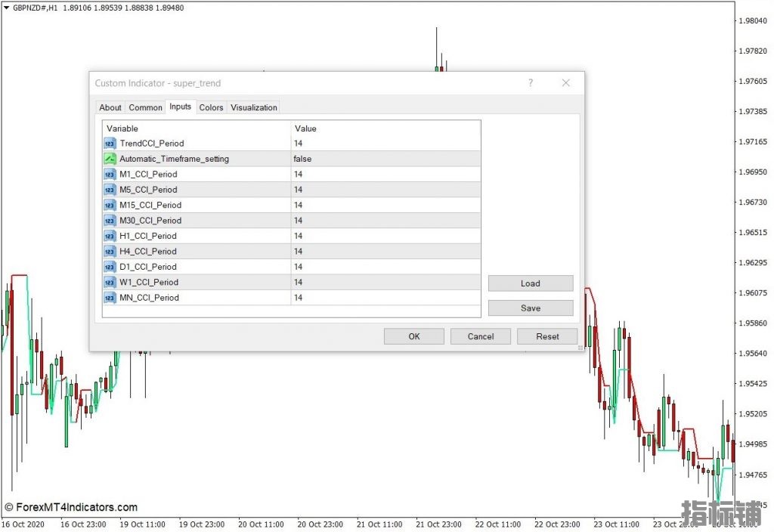Click the false value of Automatic_Timeframe_setting
This screenshot has height=532, width=774.
(302, 159)
